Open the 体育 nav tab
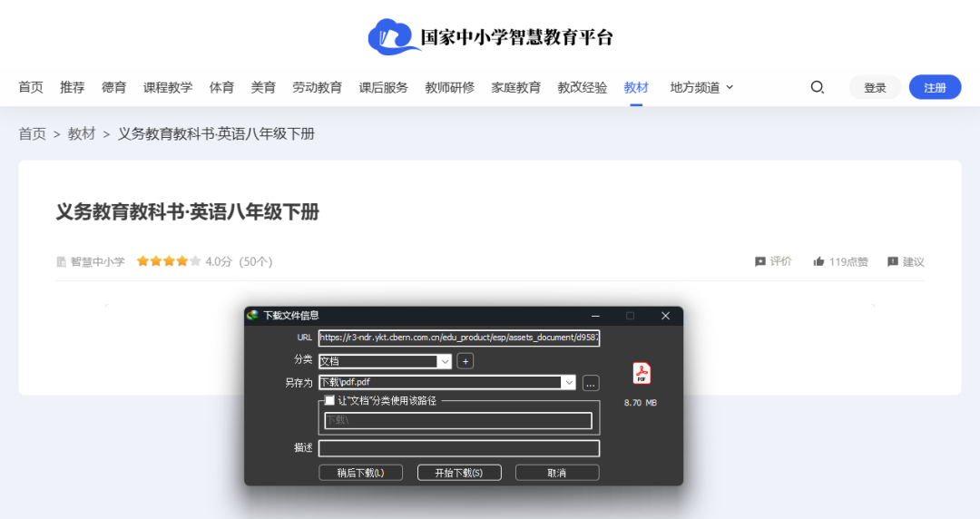This screenshot has width=980, height=519. (x=221, y=87)
